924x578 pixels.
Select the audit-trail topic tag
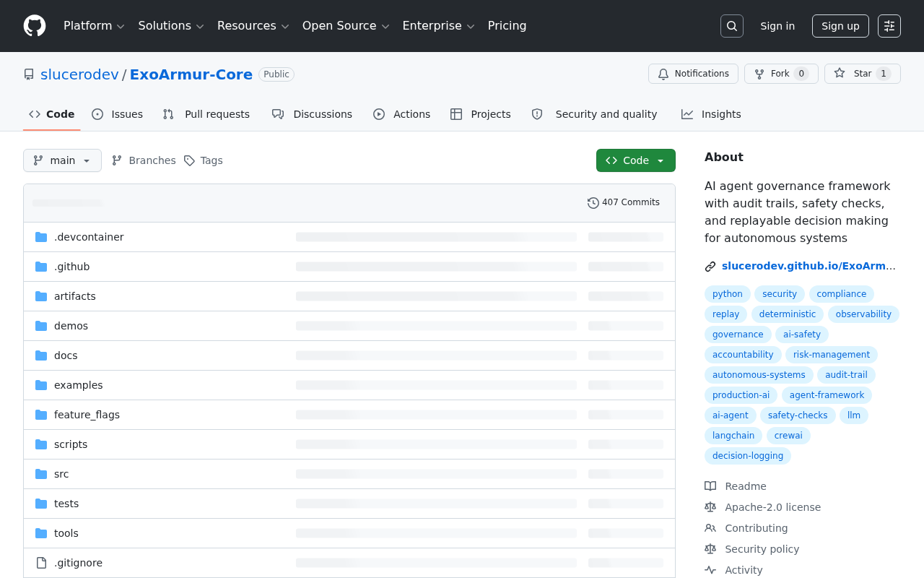tap(847, 375)
